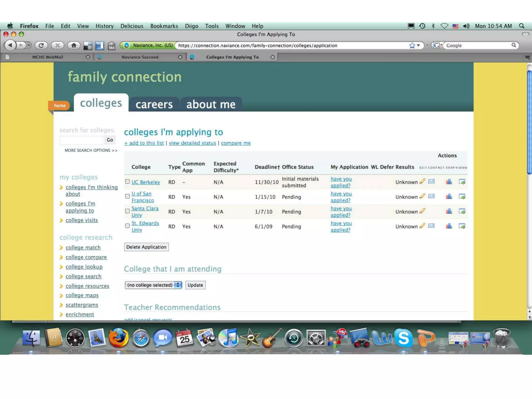Open the Bookmarks menu
The width and height of the screenshot is (532, 399).
tap(164, 26)
